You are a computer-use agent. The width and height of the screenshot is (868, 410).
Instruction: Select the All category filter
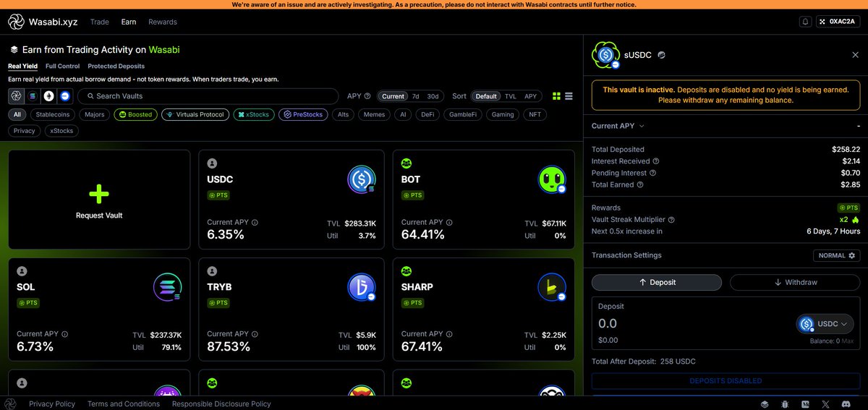[x=18, y=114]
